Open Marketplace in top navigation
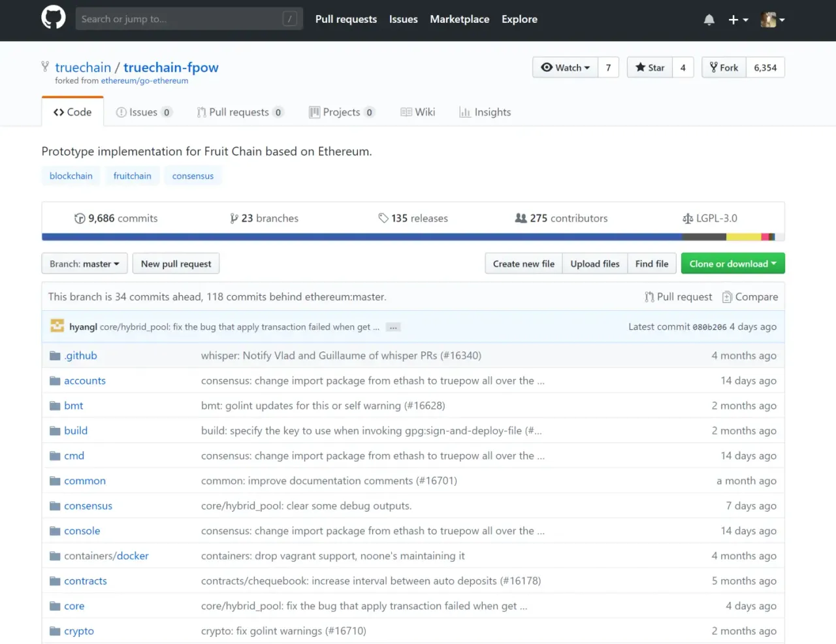 [x=460, y=20]
